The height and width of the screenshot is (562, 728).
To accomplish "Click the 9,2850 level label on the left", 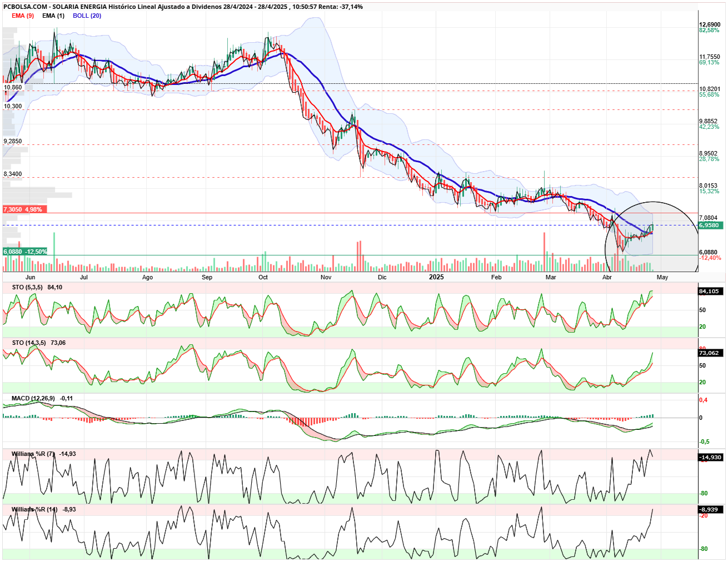I will tap(13, 141).
